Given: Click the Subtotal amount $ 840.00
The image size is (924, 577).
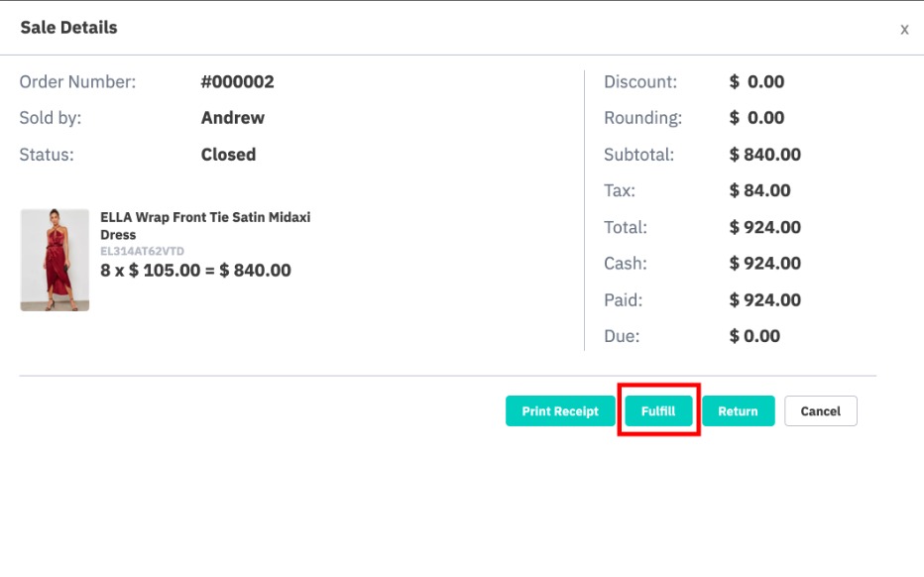Looking at the screenshot, I should pyautogui.click(x=765, y=155).
